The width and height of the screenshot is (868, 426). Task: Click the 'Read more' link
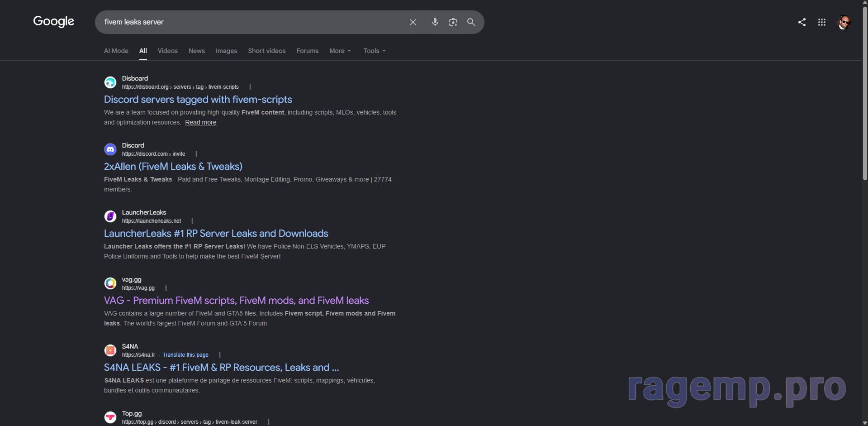201,123
